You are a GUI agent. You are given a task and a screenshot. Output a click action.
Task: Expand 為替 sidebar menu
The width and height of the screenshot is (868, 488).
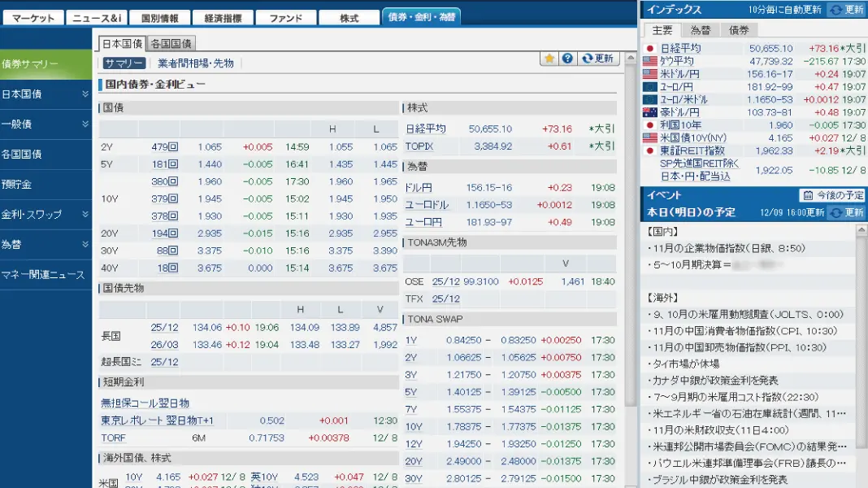[x=46, y=244]
